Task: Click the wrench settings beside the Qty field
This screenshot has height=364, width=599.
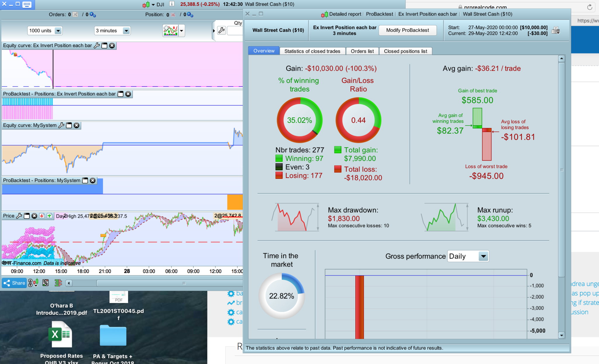Action: pyautogui.click(x=222, y=30)
